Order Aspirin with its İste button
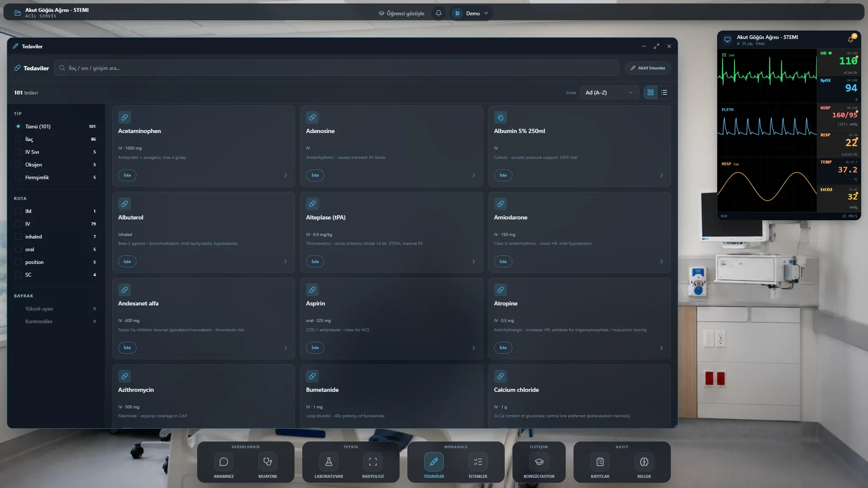Screen dimensions: 868x488 (315, 348)
